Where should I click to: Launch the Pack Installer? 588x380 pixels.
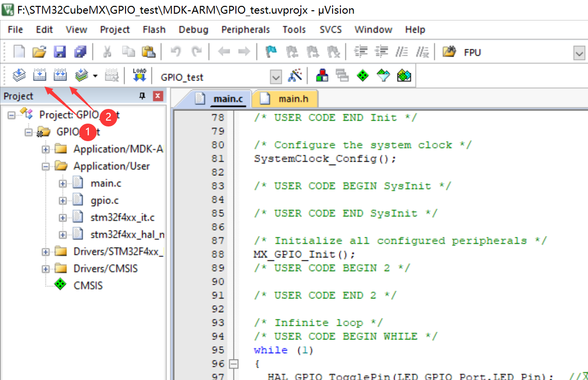coord(403,75)
